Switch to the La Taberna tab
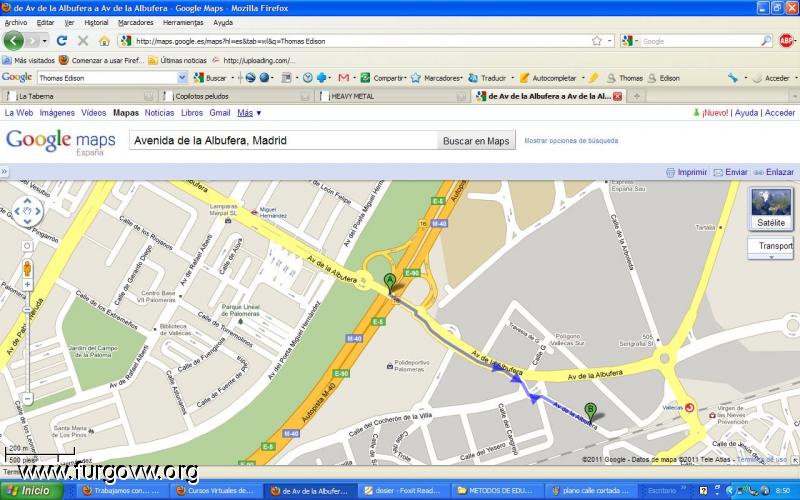 [79, 96]
